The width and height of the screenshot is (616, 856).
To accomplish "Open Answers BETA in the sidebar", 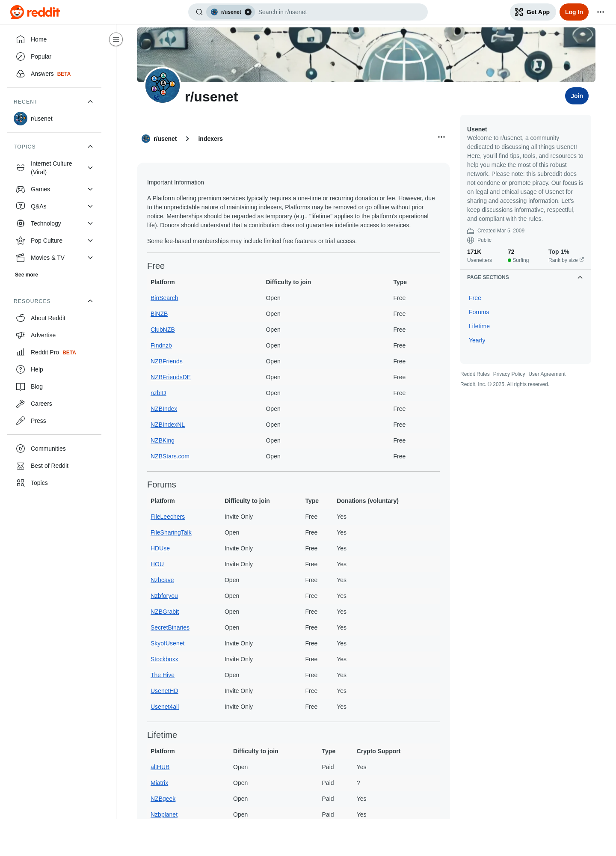I will pos(54,74).
